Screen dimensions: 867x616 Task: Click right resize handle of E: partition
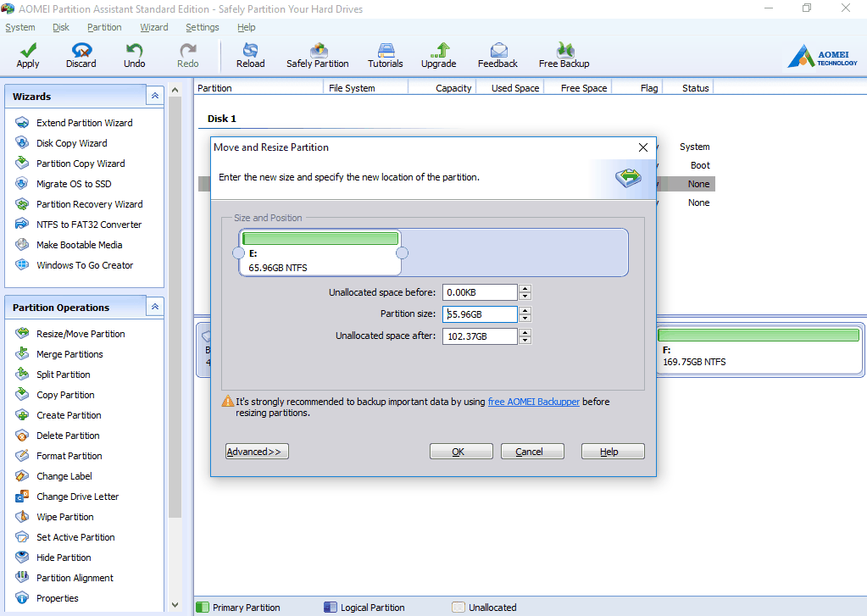(x=402, y=253)
